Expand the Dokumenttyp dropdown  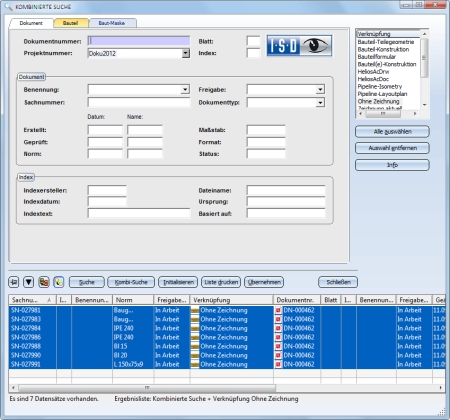coord(320,102)
